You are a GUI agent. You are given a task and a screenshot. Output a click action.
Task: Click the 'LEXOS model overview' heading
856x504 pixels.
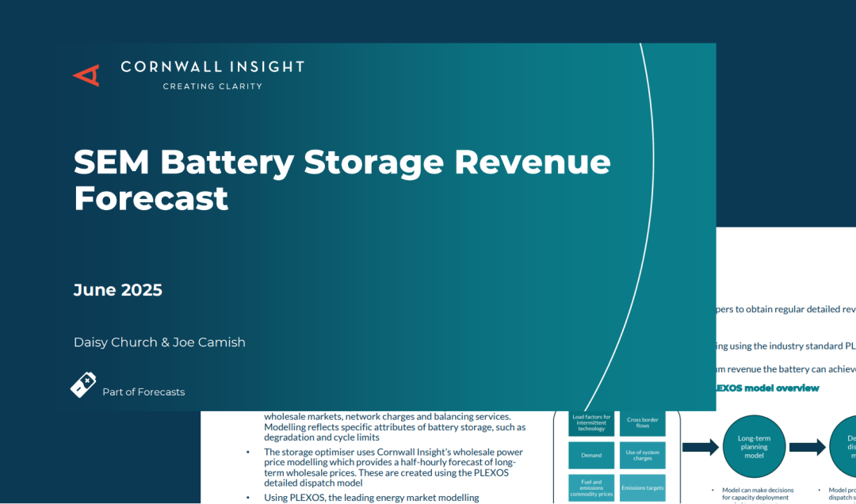(767, 388)
